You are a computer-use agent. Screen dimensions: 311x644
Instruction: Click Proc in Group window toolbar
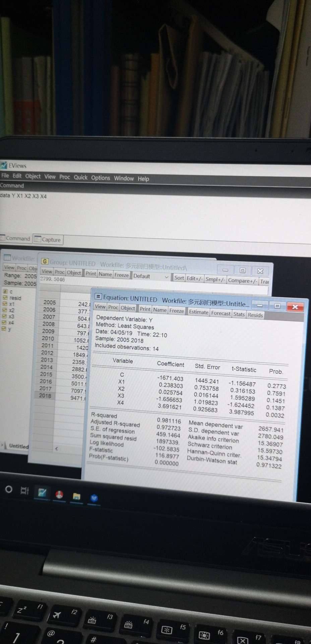pos(60,272)
